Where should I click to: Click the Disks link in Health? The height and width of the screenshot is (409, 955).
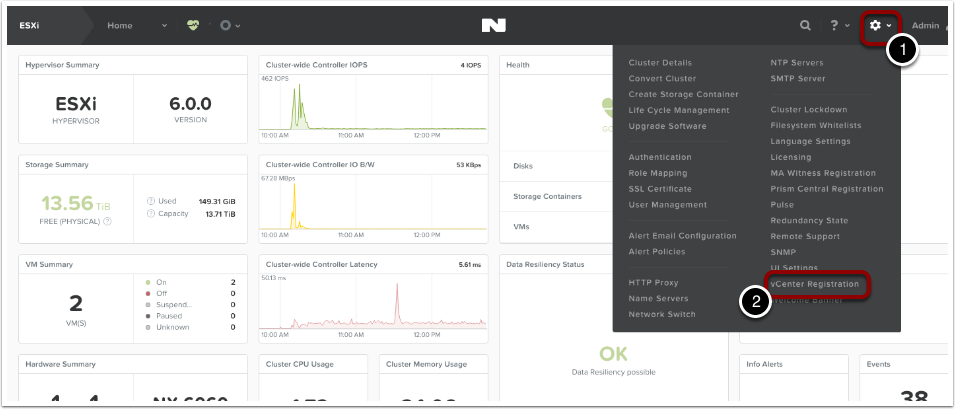pyautogui.click(x=523, y=166)
